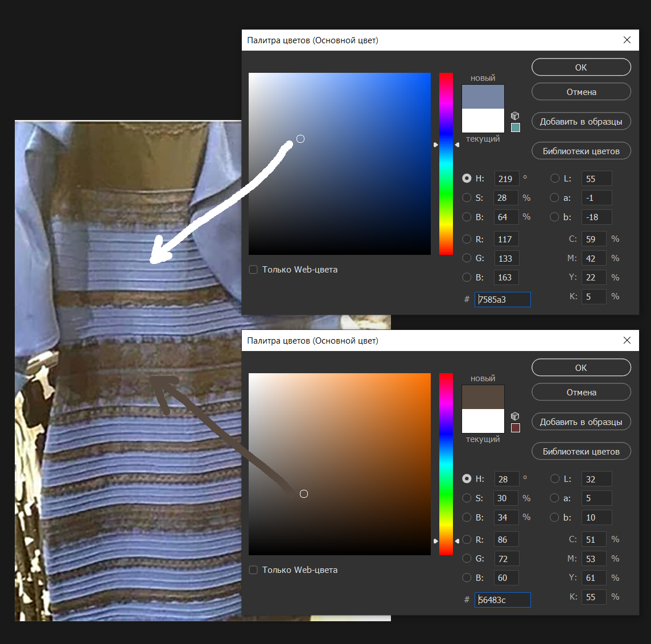Click the H: value field showing 219
The image size is (651, 644).
(x=506, y=179)
